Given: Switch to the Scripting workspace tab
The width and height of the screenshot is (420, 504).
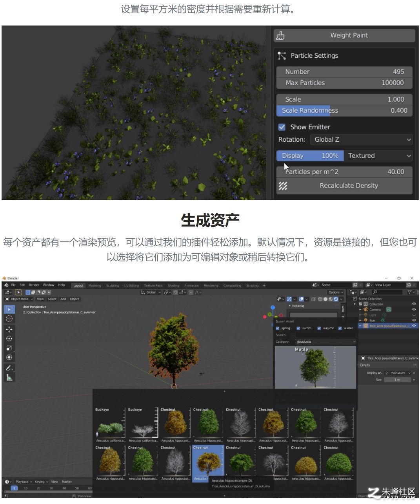Looking at the screenshot, I should [252, 285].
